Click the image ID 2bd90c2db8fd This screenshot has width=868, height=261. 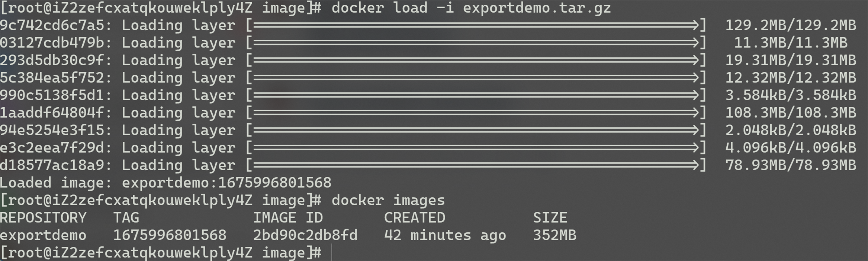point(305,235)
